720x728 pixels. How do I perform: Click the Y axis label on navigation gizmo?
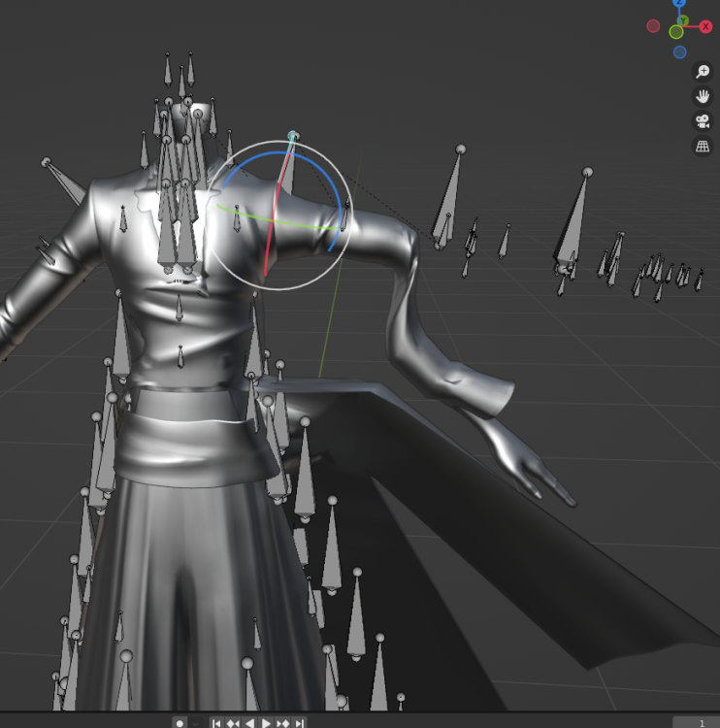[684, 20]
